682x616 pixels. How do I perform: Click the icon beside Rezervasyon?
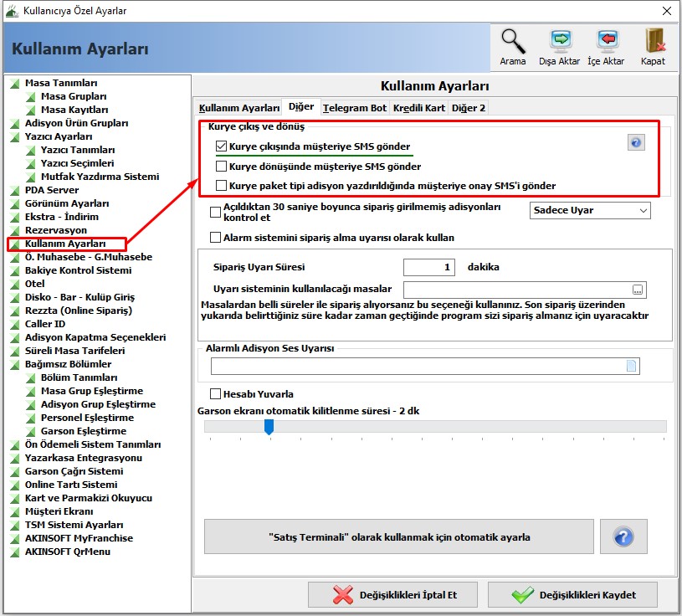click(15, 230)
